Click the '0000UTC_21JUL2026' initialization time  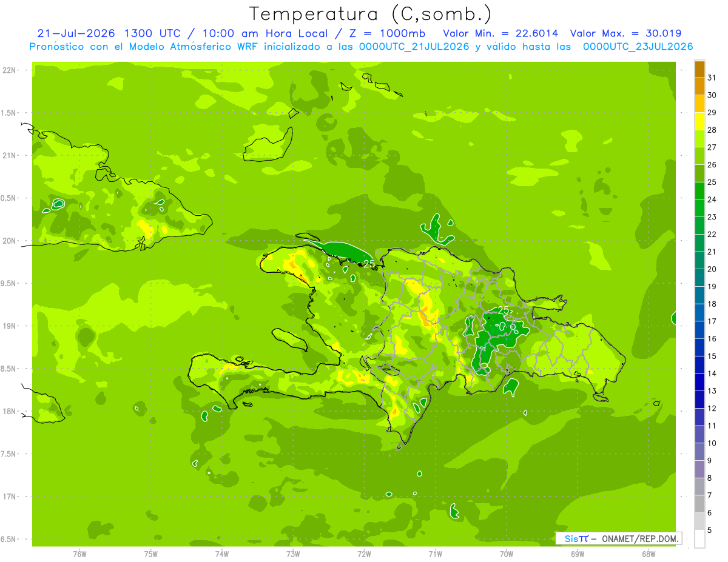pos(414,47)
